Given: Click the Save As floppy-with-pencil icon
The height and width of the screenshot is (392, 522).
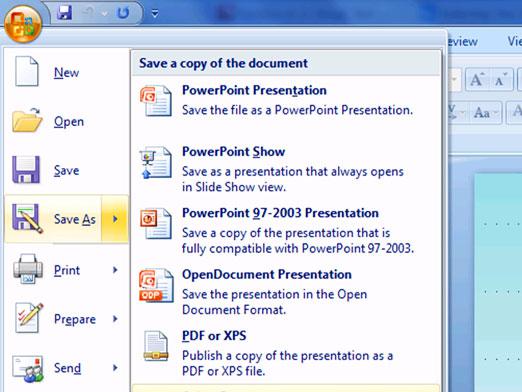Looking at the screenshot, I should [x=27, y=219].
